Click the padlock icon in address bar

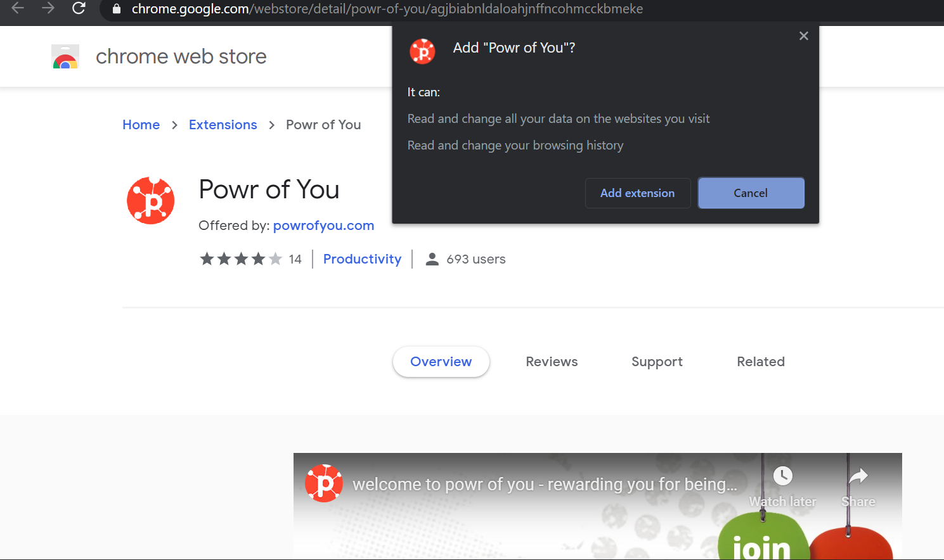[x=117, y=9]
